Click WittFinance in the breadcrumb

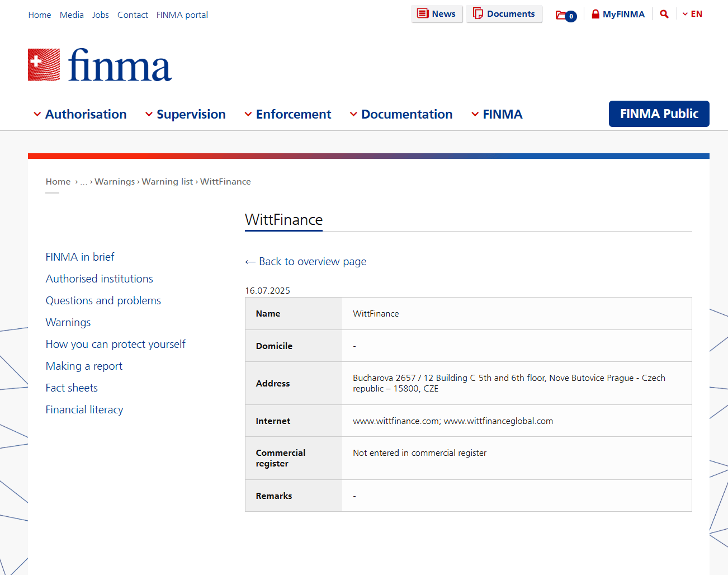tap(225, 182)
